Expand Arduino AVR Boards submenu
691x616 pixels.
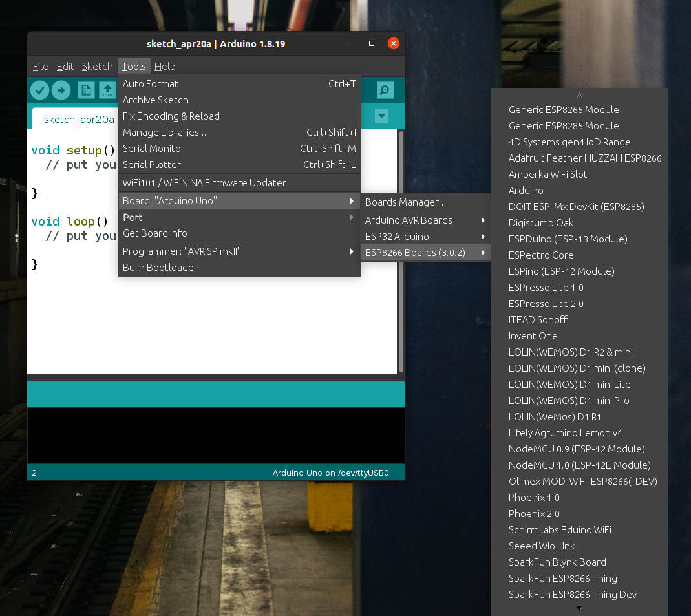tap(426, 220)
